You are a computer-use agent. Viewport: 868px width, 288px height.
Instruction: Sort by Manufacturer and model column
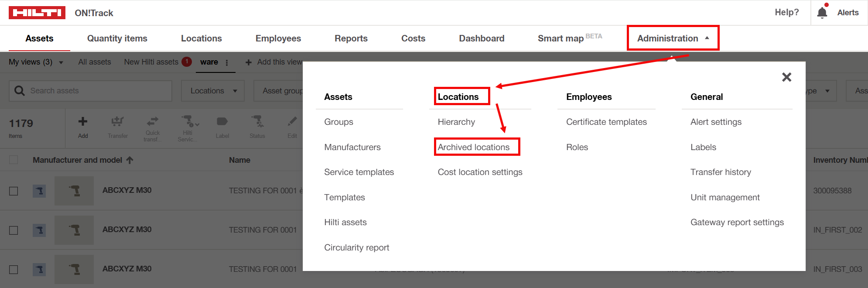click(x=77, y=160)
